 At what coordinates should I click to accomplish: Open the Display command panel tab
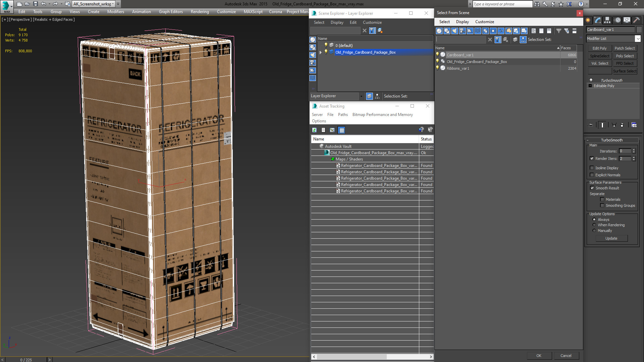click(627, 20)
